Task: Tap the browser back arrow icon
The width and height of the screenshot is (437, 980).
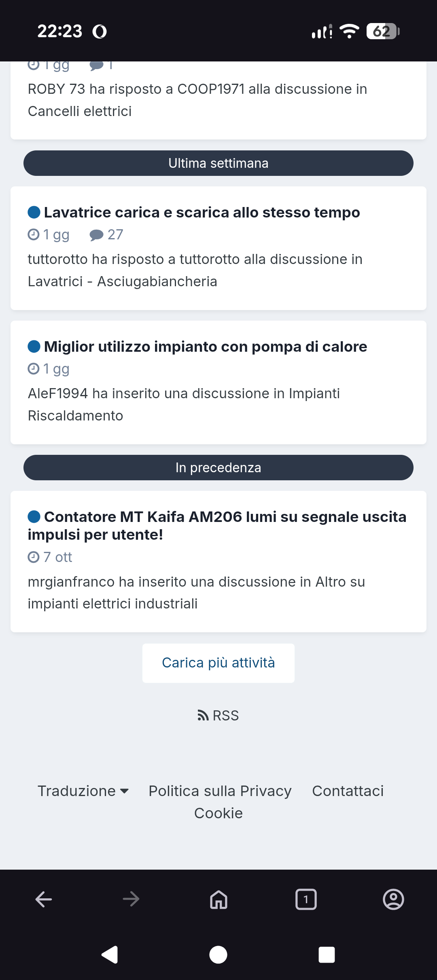Action: 44,900
